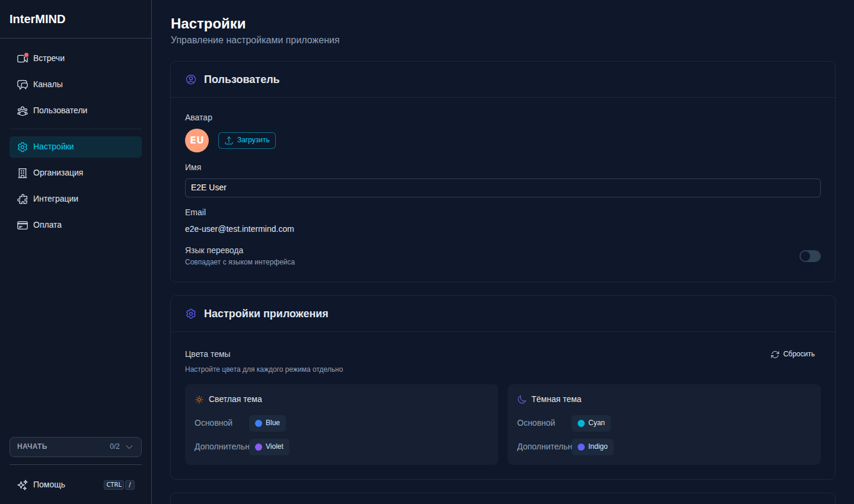The image size is (854, 504).
Task: Click the Каналы chat bubble icon
Action: pyautogui.click(x=23, y=84)
